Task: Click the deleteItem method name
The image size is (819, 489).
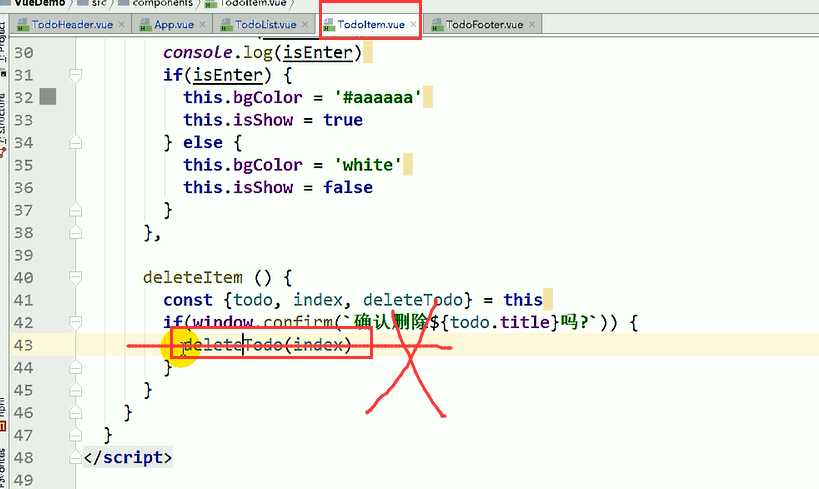Action: click(x=193, y=277)
